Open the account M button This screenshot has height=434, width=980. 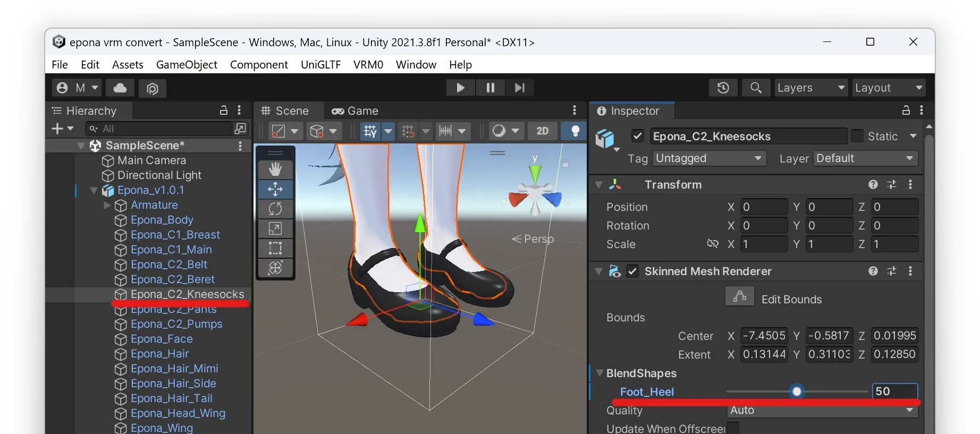pyautogui.click(x=77, y=88)
